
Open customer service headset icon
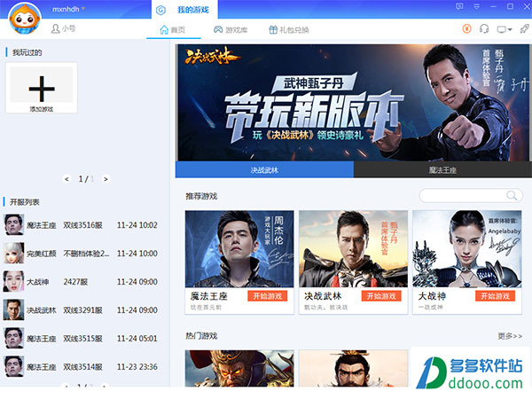[x=484, y=28]
